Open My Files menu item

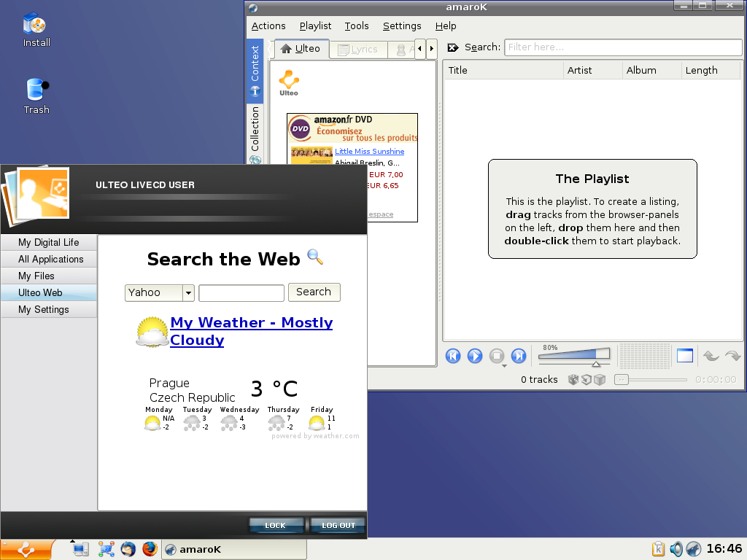49,276
